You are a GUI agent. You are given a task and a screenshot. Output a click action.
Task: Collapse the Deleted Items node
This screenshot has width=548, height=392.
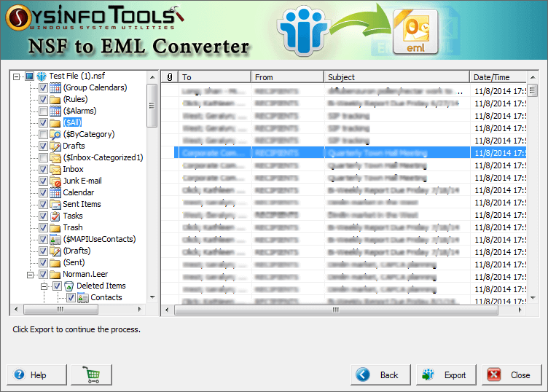tap(44, 286)
